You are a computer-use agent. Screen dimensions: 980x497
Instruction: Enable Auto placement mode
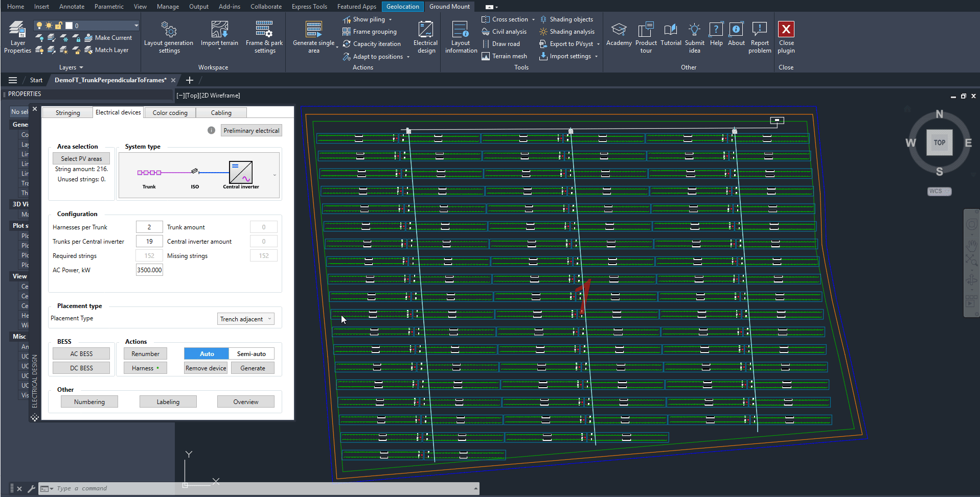[207, 354]
